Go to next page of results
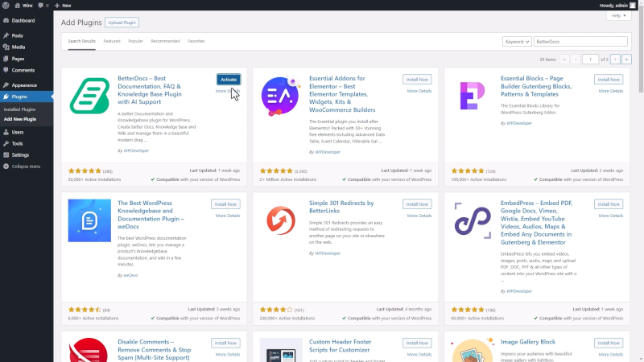Image resolution: width=644 pixels, height=362 pixels. tap(615, 60)
